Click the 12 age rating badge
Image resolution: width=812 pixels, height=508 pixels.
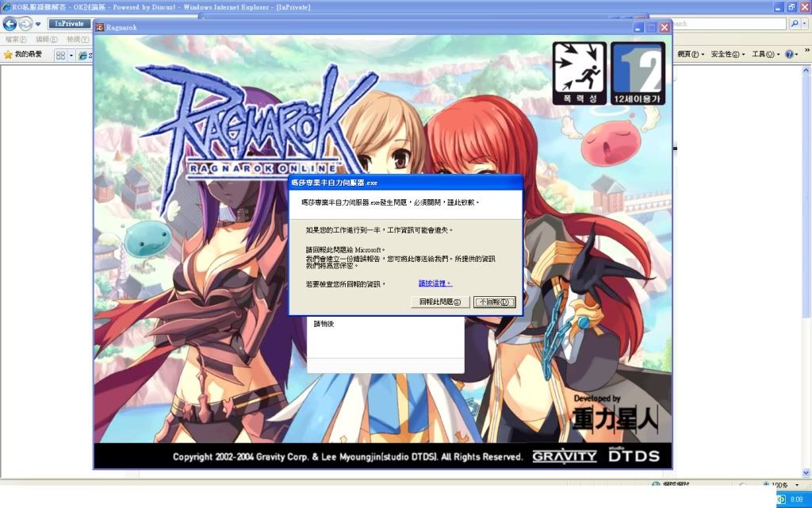tap(638, 74)
